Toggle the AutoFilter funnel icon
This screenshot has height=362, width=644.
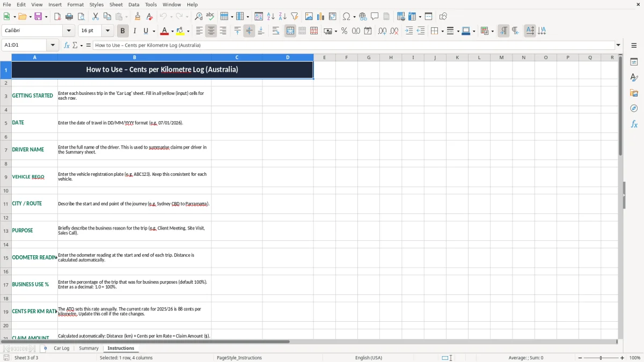(x=294, y=16)
